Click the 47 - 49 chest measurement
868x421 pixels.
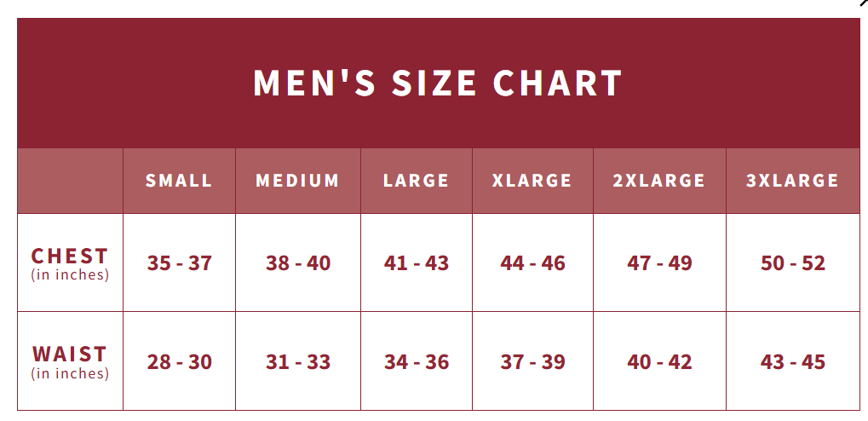pos(659,263)
